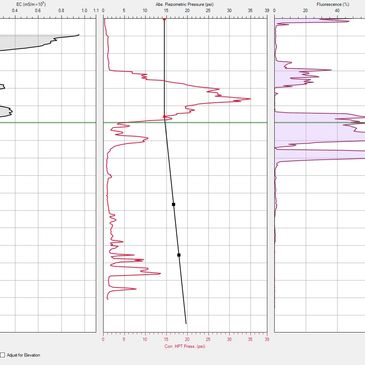The height and width of the screenshot is (365, 365).
Task: Click the green horizontal depth line in pressure graph
Action: 185,123
